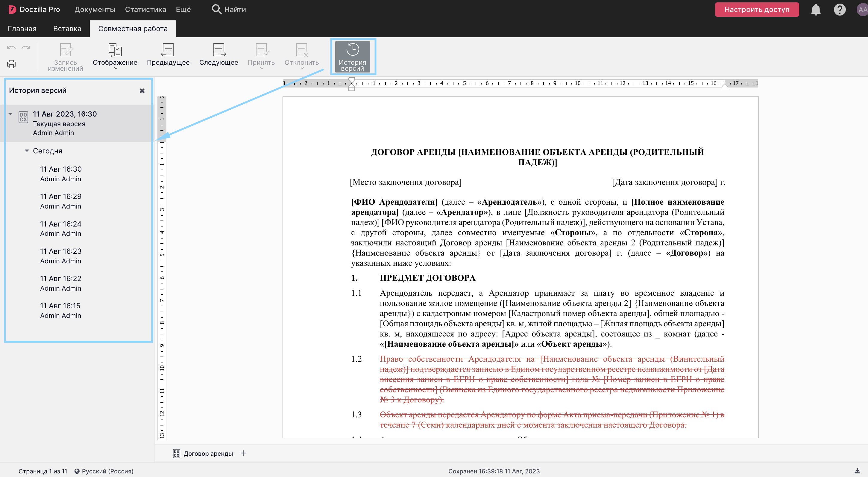Open the AA user avatar
The image size is (868, 477).
coord(863,10)
